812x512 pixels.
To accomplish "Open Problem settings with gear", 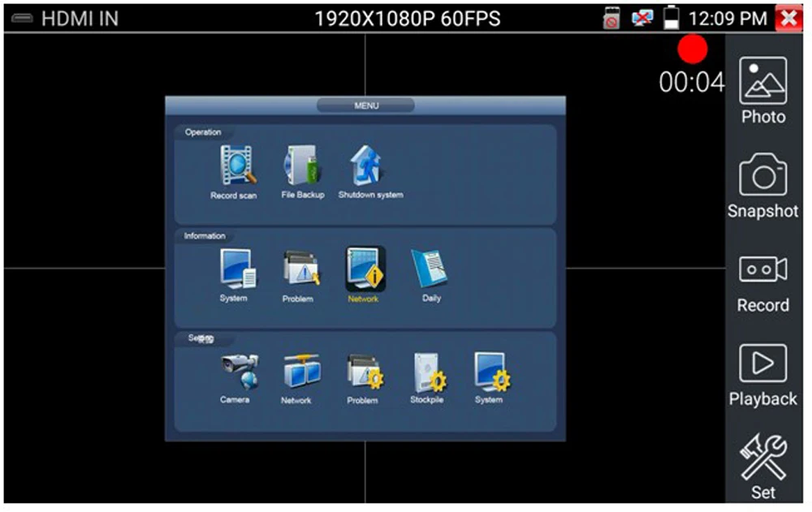I will click(365, 372).
